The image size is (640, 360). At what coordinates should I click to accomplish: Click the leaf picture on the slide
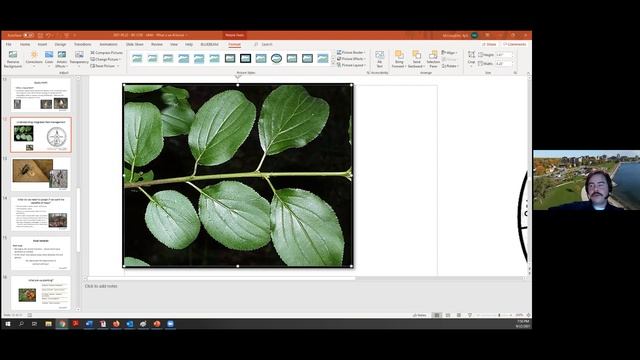point(238,176)
